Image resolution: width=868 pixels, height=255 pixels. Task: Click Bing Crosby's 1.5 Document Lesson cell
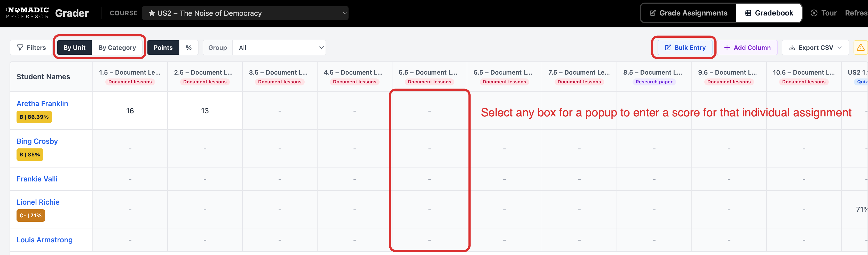(130, 149)
